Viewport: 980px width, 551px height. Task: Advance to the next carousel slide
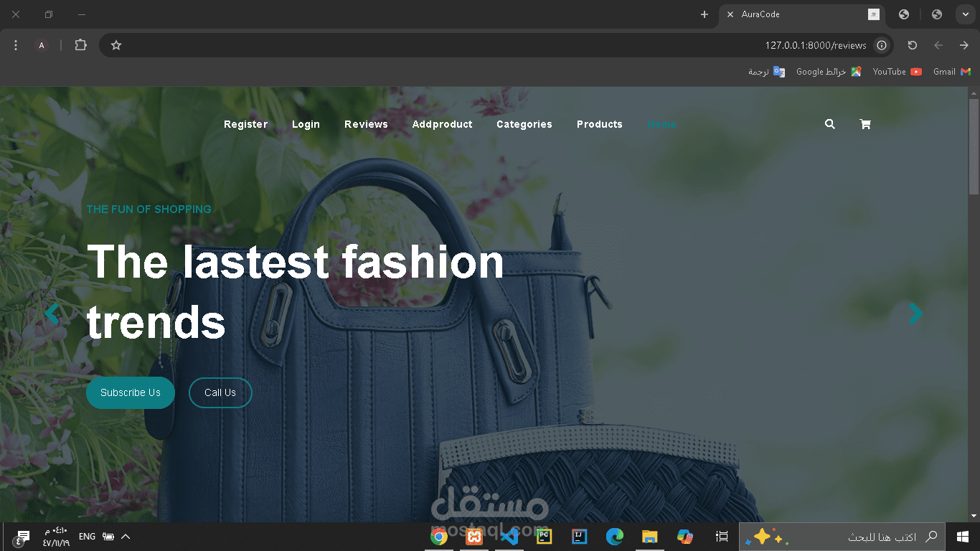915,314
